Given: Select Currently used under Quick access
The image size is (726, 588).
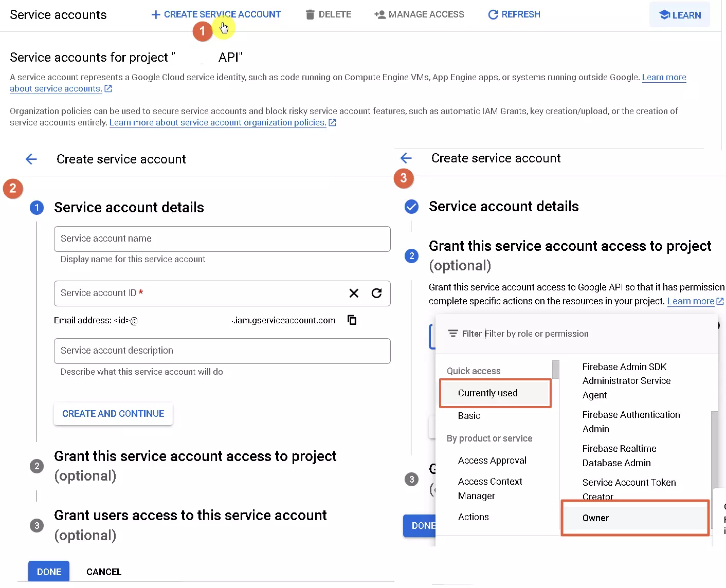Looking at the screenshot, I should coord(487,393).
